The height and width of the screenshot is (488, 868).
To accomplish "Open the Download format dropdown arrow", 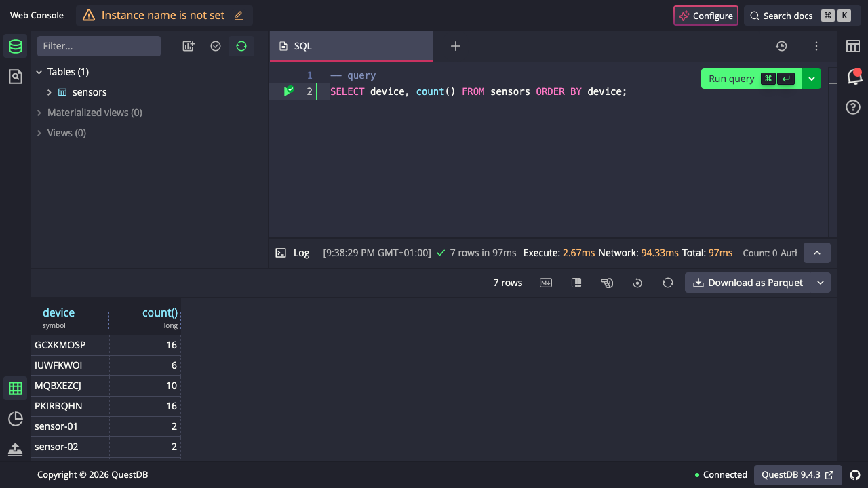I will tap(821, 283).
